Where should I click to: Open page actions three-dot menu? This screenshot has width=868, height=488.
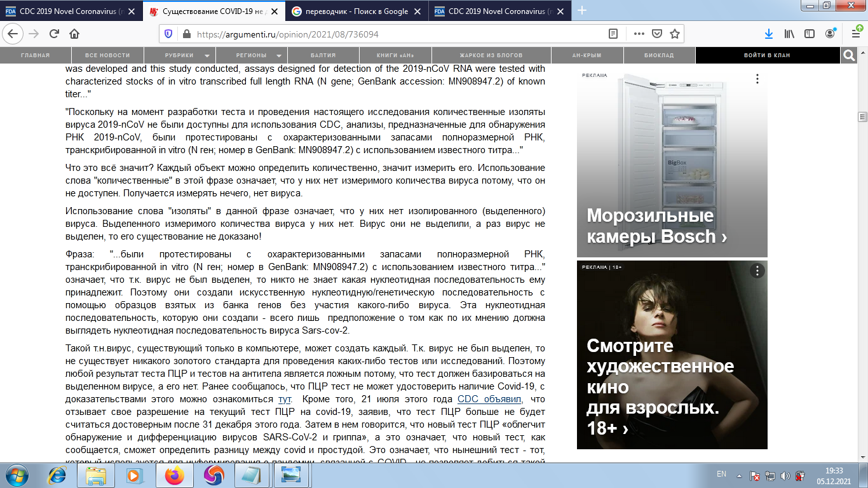(x=639, y=34)
